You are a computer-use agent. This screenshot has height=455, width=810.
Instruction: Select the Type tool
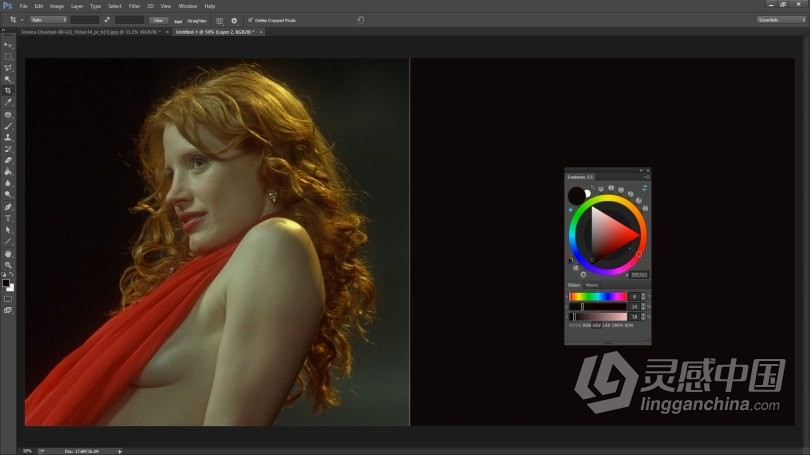[x=8, y=218]
